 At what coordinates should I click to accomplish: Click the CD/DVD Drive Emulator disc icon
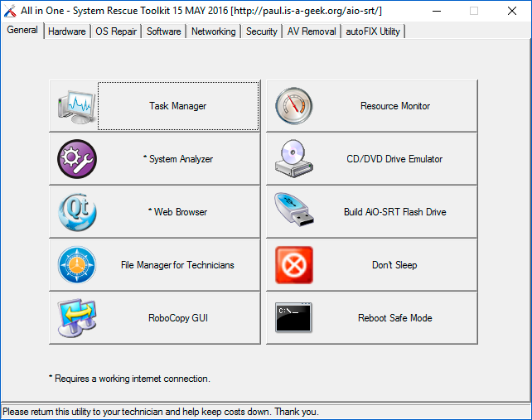coord(294,159)
